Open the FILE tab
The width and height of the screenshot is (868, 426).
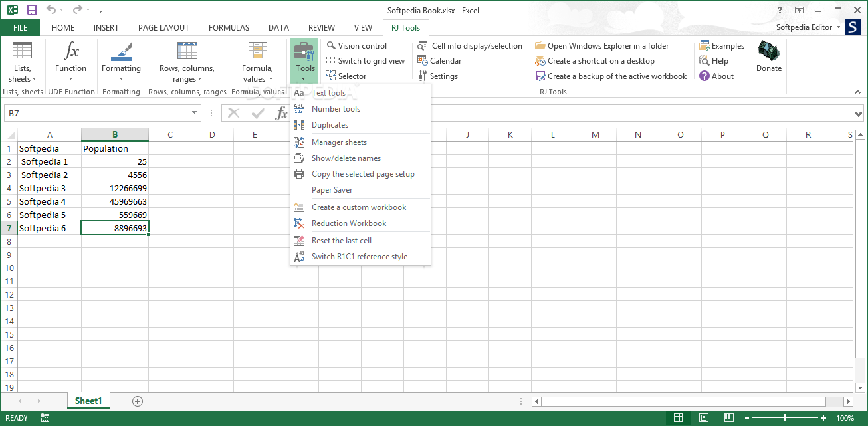[x=20, y=28]
